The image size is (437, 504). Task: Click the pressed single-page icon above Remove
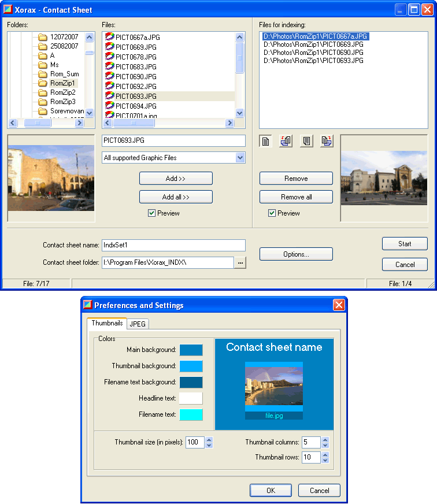tap(265, 142)
